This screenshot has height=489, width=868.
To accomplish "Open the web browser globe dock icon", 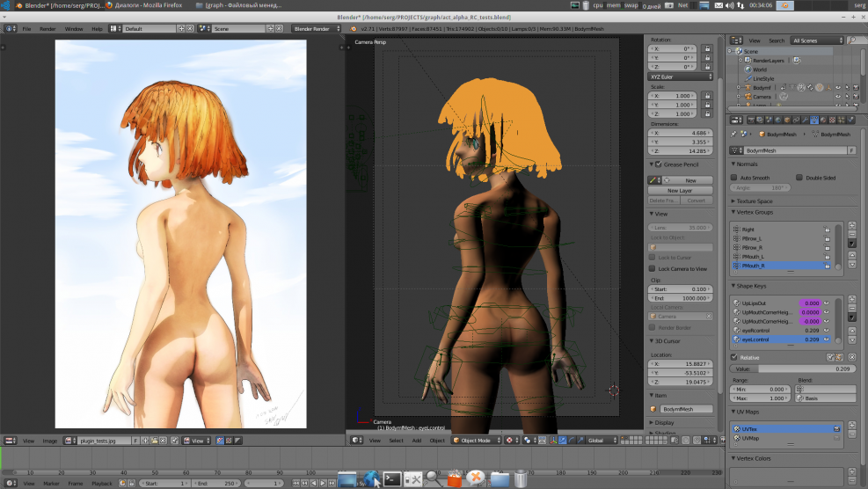I will 371,479.
